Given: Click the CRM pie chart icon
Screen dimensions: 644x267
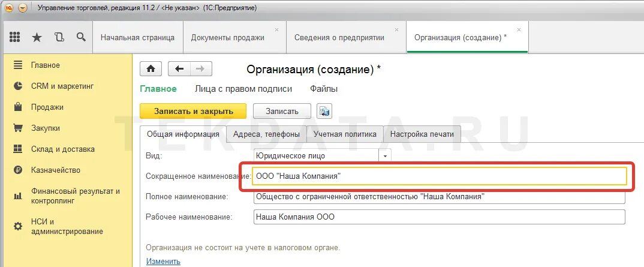Looking at the screenshot, I should 17,86.
